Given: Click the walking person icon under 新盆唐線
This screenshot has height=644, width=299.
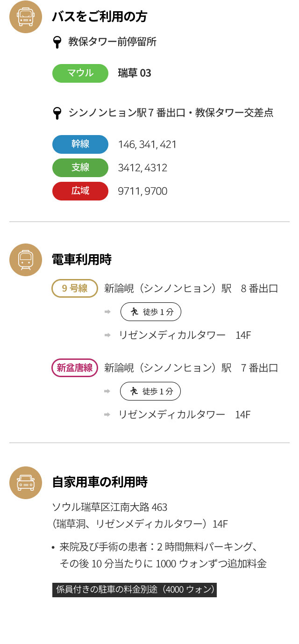Looking at the screenshot, I should point(134,391).
